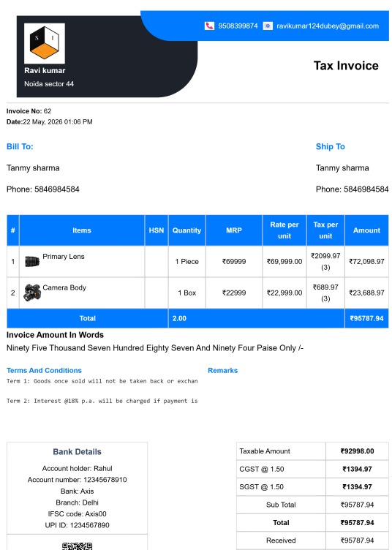Click the Amount column header

tap(366, 230)
